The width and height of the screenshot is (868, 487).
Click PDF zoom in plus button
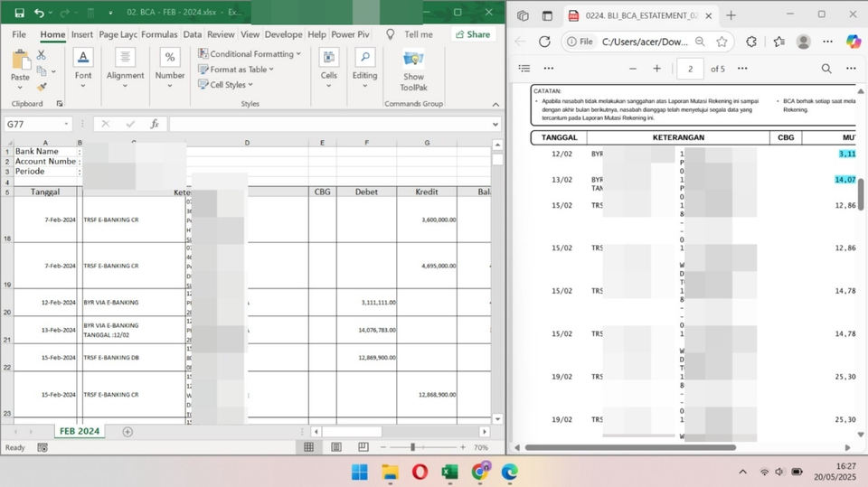[657, 68]
